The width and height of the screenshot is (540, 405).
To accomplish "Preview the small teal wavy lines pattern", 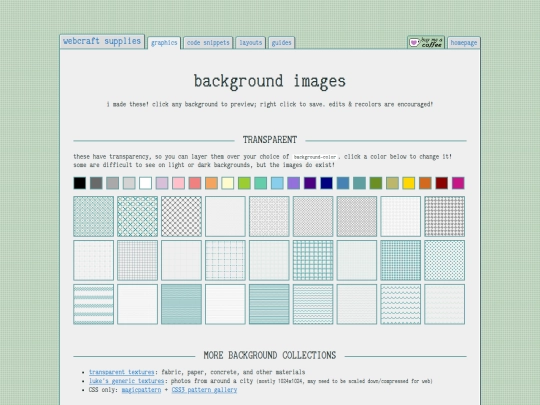I will click(x=313, y=304).
